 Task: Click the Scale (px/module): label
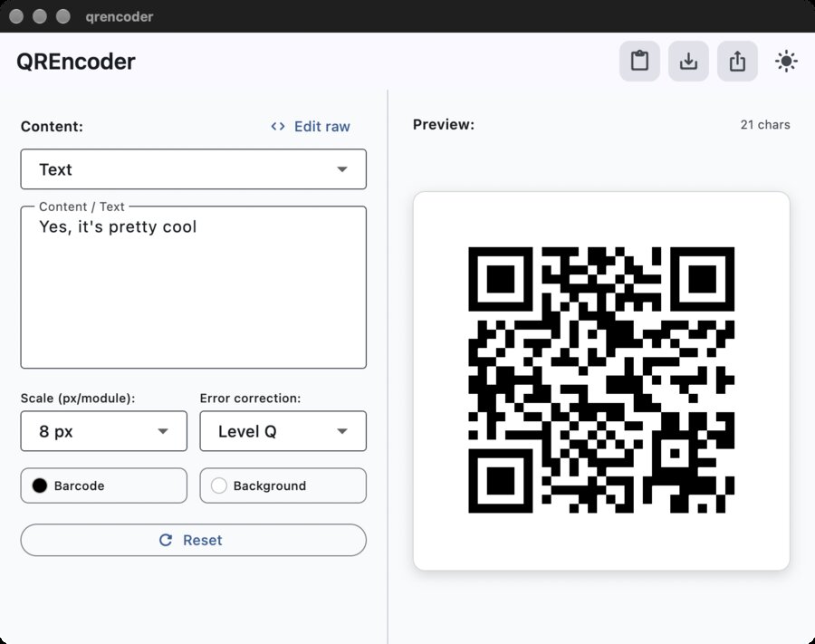pyautogui.click(x=78, y=399)
